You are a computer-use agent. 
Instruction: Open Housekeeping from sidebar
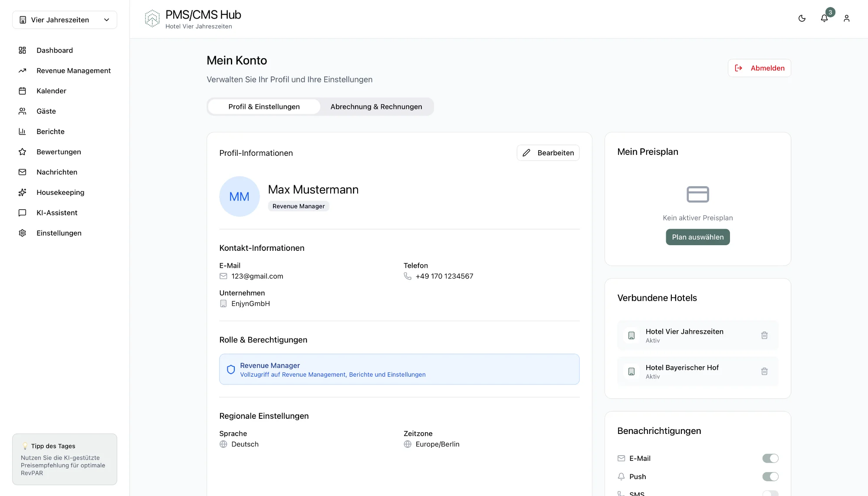click(x=60, y=192)
